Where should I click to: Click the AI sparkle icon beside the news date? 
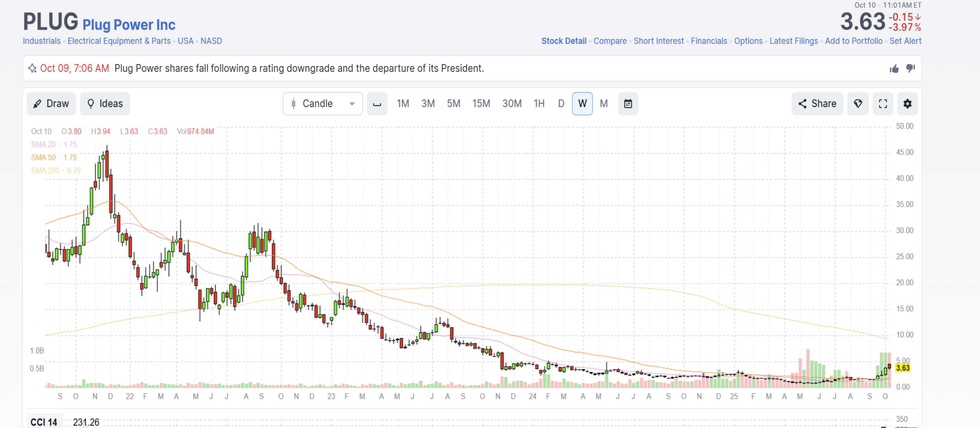click(32, 68)
